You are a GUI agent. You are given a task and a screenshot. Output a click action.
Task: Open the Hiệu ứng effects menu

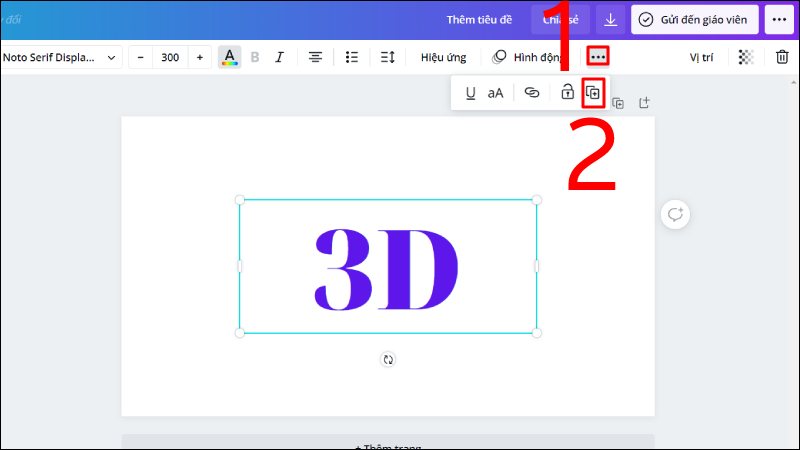click(443, 57)
